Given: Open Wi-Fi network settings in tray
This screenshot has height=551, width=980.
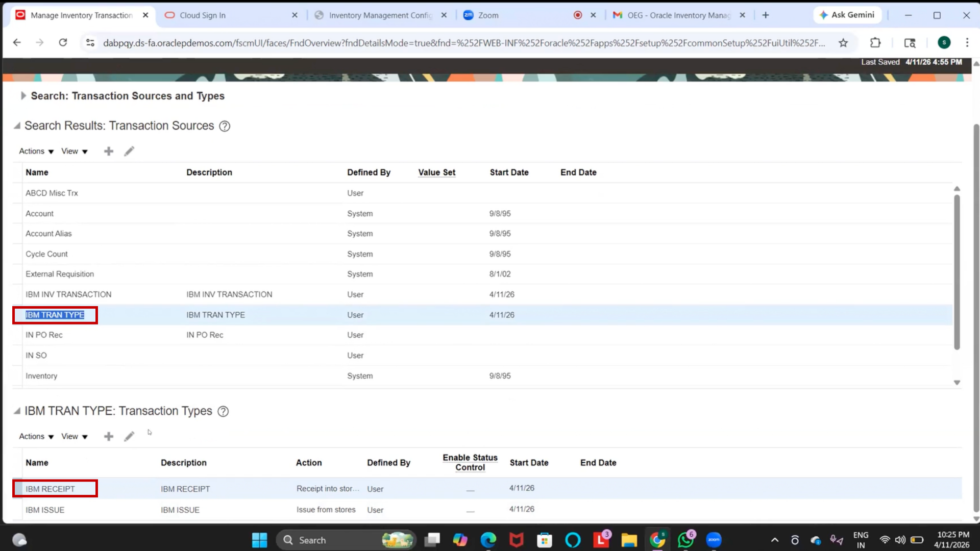Looking at the screenshot, I should [x=885, y=540].
